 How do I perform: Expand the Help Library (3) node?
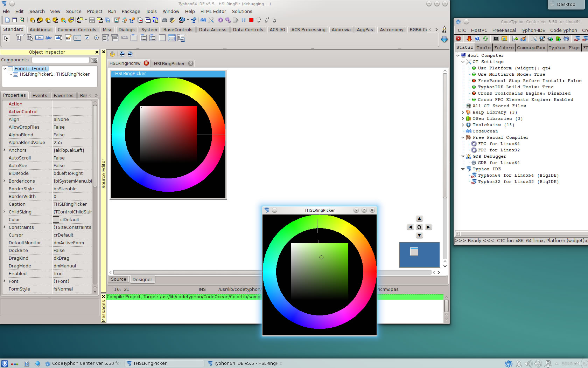point(463,112)
